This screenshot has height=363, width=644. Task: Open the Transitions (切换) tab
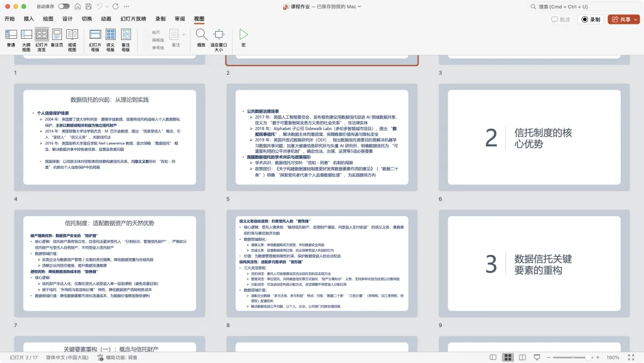(x=86, y=19)
